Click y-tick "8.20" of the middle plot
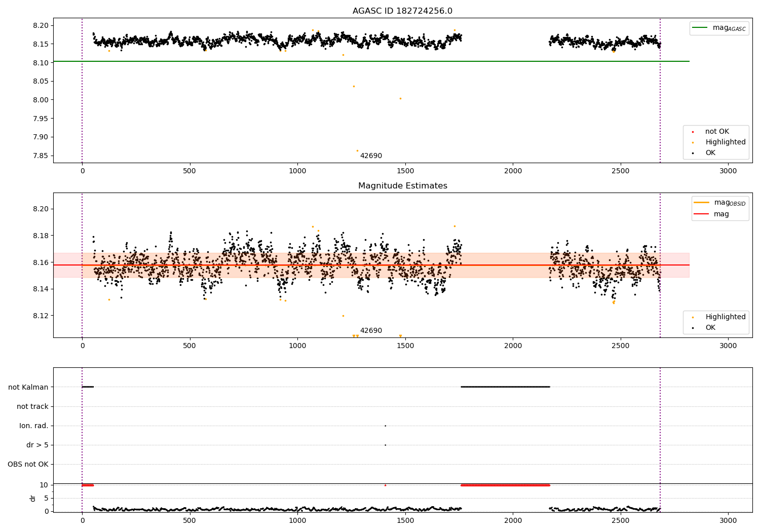The height and width of the screenshot is (532, 760). (x=41, y=209)
